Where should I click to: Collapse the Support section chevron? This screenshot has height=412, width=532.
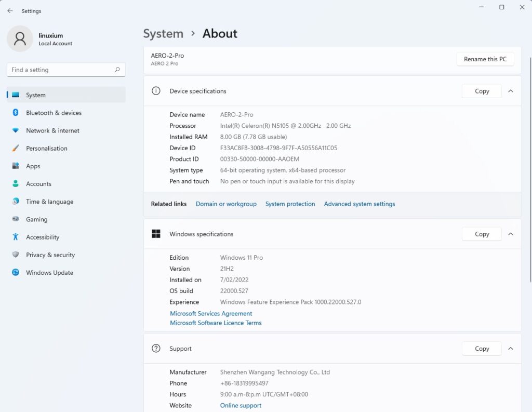[x=510, y=349]
